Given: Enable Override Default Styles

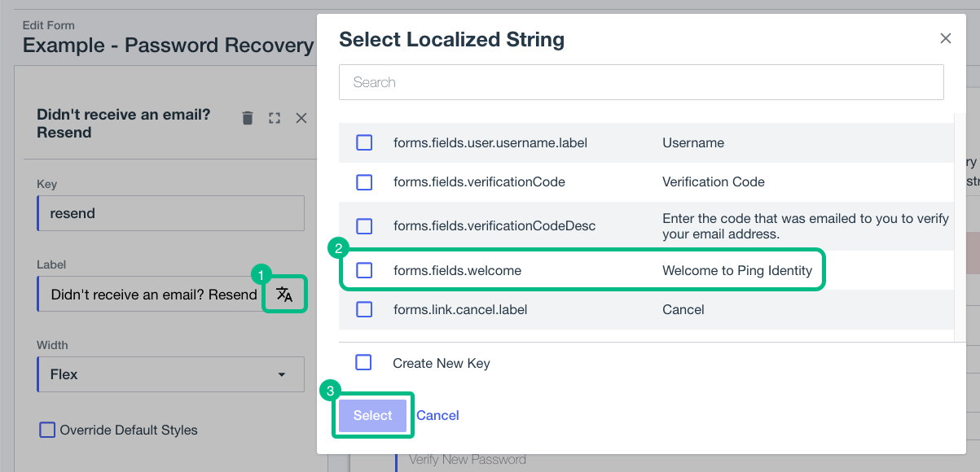Looking at the screenshot, I should coord(47,430).
